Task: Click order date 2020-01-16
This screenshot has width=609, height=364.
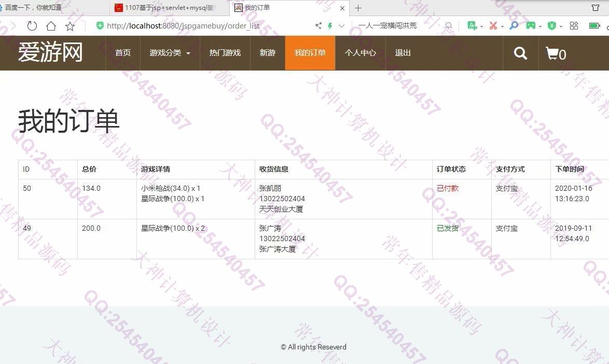Action: pyautogui.click(x=574, y=188)
